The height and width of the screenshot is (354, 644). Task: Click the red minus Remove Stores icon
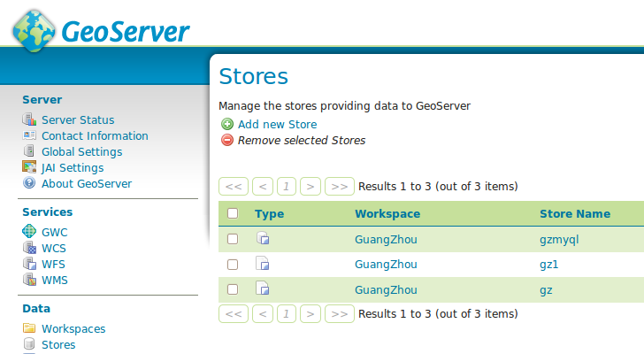pos(227,140)
